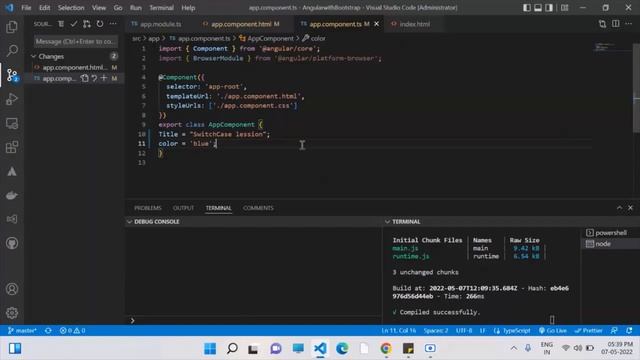Open the Search view in activity bar
This screenshot has width=640, height=360.
[x=12, y=51]
